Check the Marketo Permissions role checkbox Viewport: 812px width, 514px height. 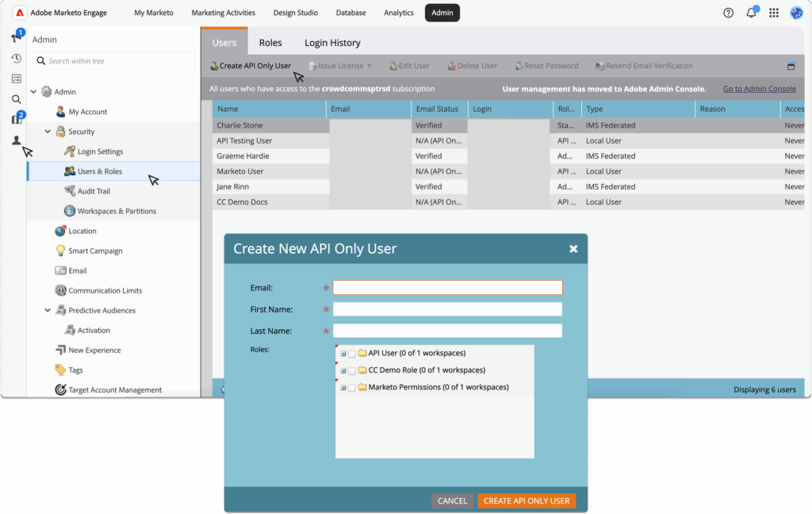(352, 388)
